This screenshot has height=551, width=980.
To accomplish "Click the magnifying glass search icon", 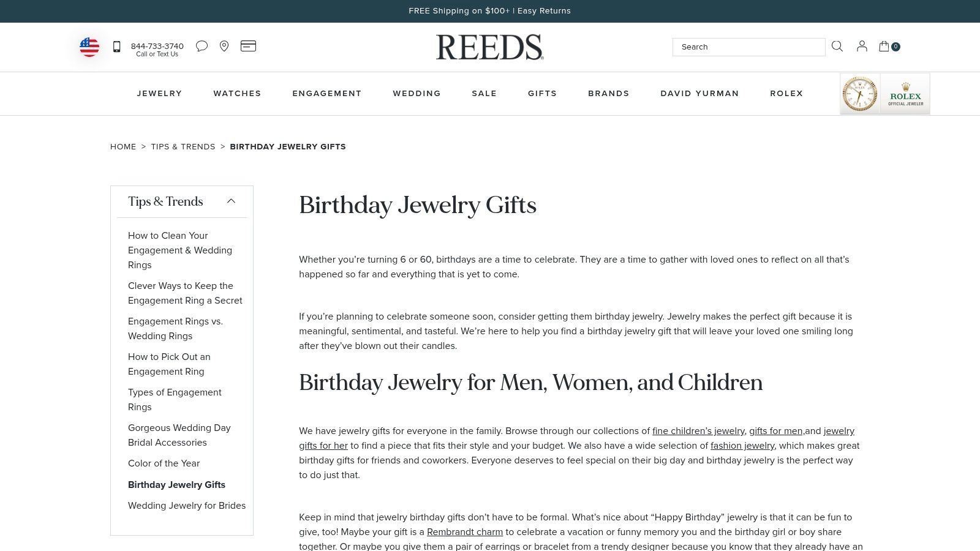I will click(837, 47).
